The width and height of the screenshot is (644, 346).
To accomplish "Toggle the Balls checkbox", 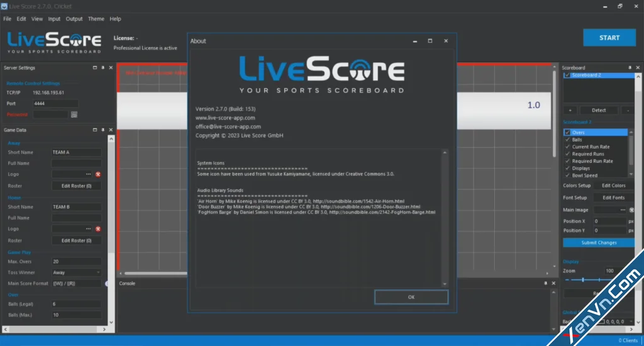I will point(568,140).
